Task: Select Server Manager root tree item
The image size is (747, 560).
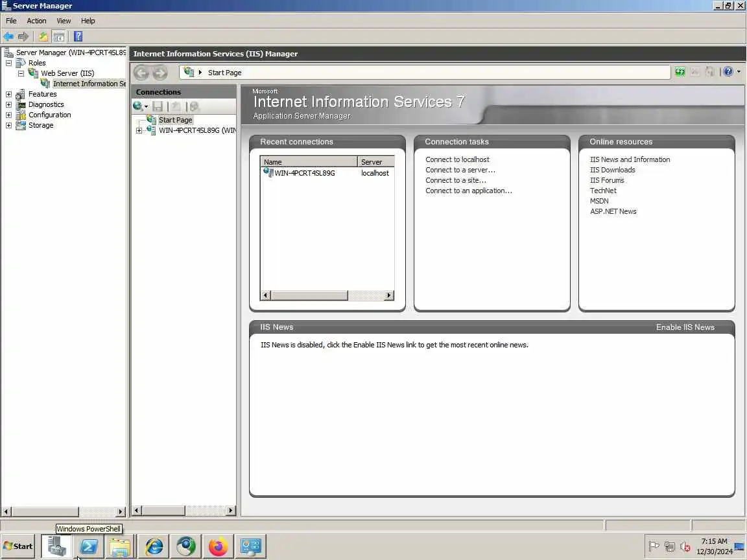Action: [71, 52]
